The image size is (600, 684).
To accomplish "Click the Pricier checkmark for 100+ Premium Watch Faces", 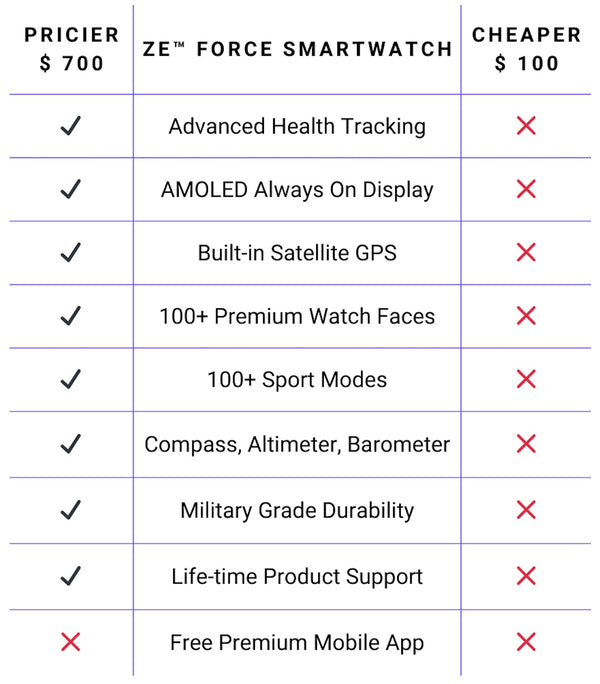I will [x=70, y=316].
